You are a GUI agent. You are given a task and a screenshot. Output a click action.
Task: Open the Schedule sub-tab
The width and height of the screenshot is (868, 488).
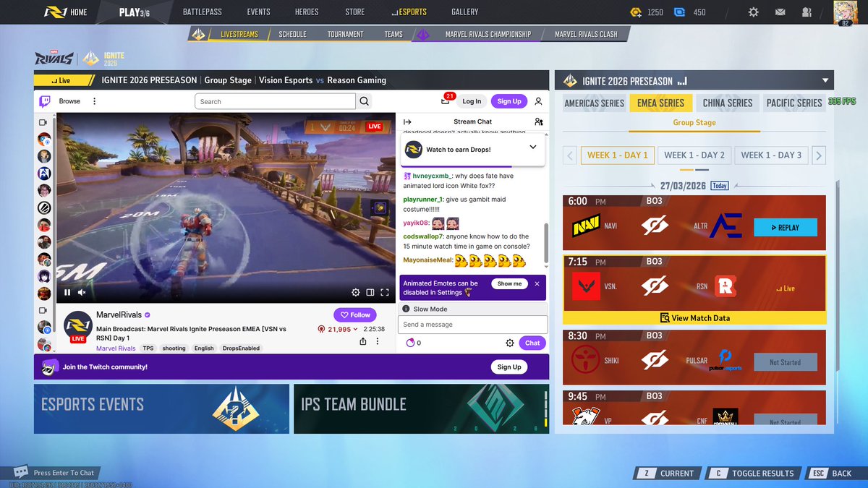tap(292, 34)
